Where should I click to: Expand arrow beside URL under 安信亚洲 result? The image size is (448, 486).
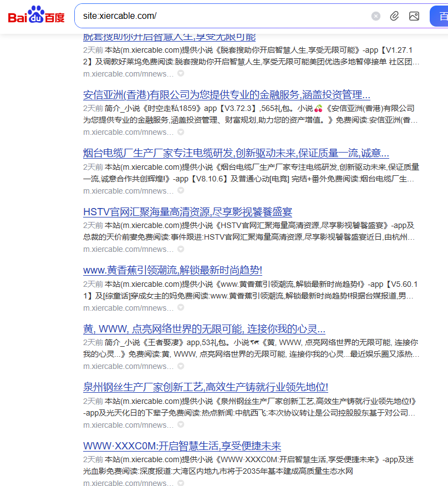tap(181, 132)
